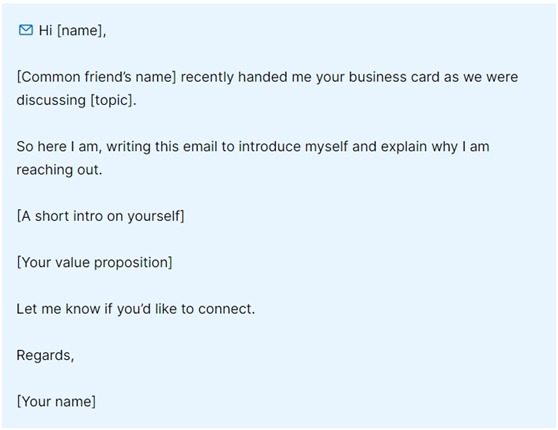This screenshot has width=558, height=430.
Task: Click the 'Regards,' closing line
Action: 45,355
